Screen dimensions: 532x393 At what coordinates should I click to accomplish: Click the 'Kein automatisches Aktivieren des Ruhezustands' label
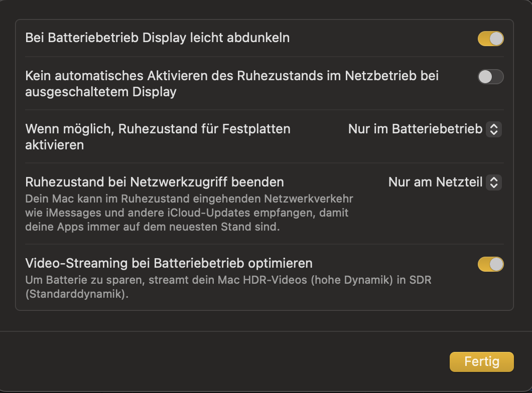tap(232, 76)
